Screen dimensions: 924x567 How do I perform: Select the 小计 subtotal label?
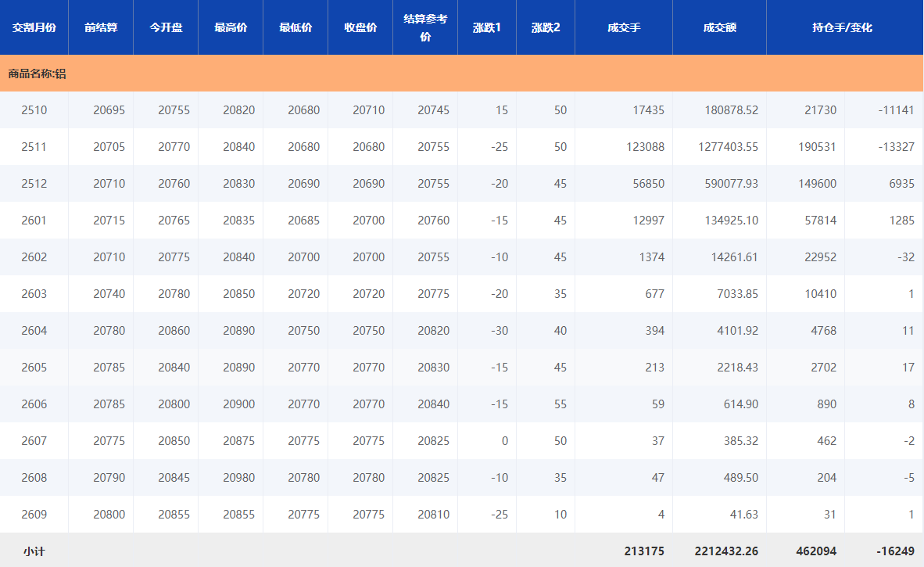[x=34, y=551]
